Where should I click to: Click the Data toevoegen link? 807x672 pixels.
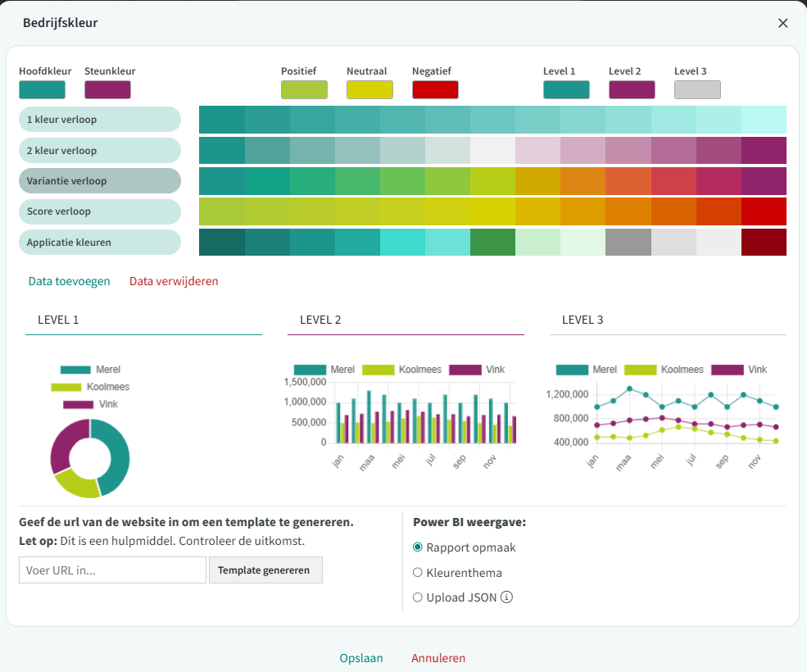[69, 281]
